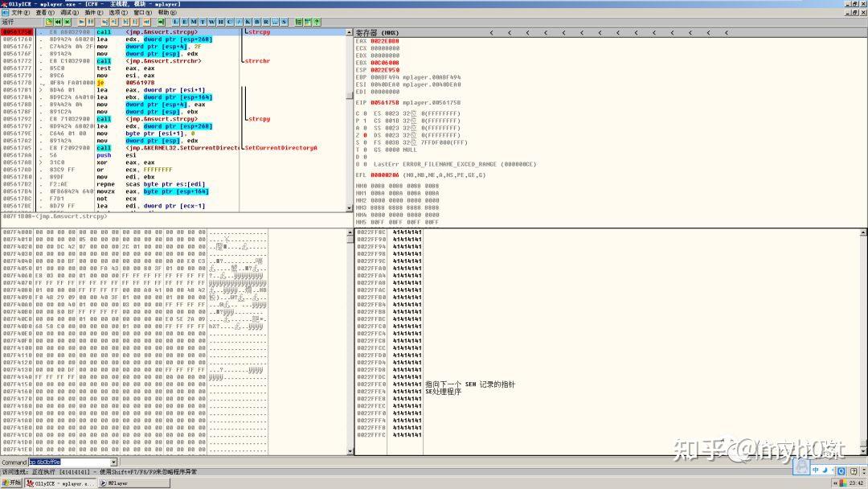Viewport: 868px width, 489px height.
Task: Open the Log window with L button
Action: tap(177, 22)
